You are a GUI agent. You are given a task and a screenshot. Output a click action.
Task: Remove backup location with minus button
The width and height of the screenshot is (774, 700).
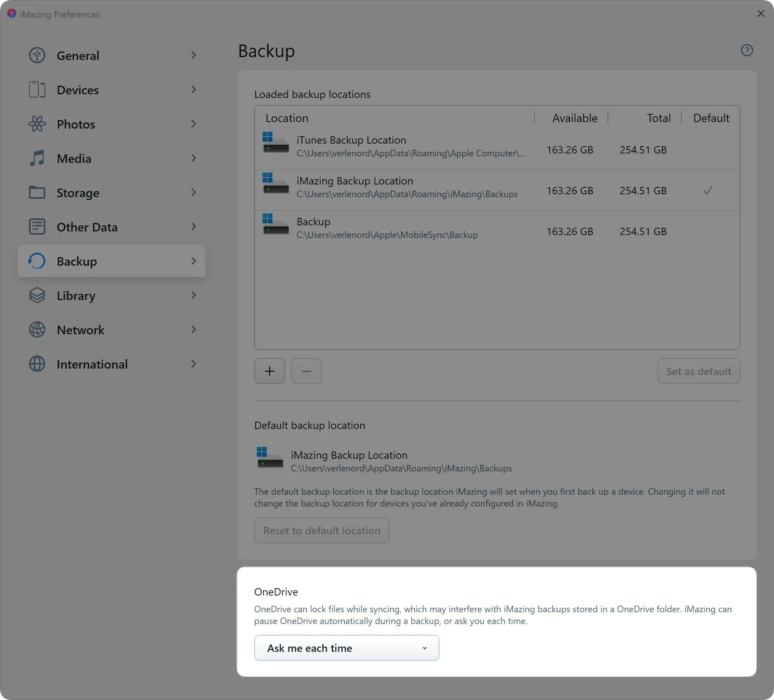pyautogui.click(x=306, y=371)
